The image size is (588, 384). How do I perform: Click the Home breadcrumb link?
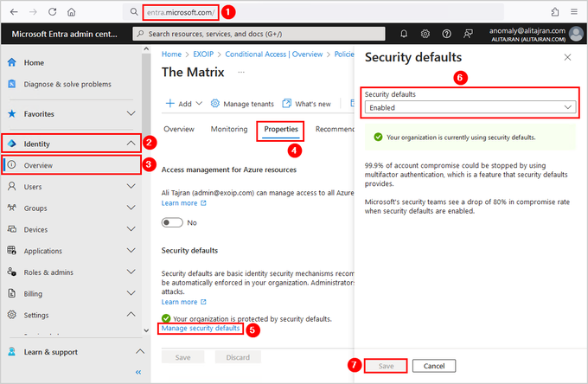click(171, 54)
